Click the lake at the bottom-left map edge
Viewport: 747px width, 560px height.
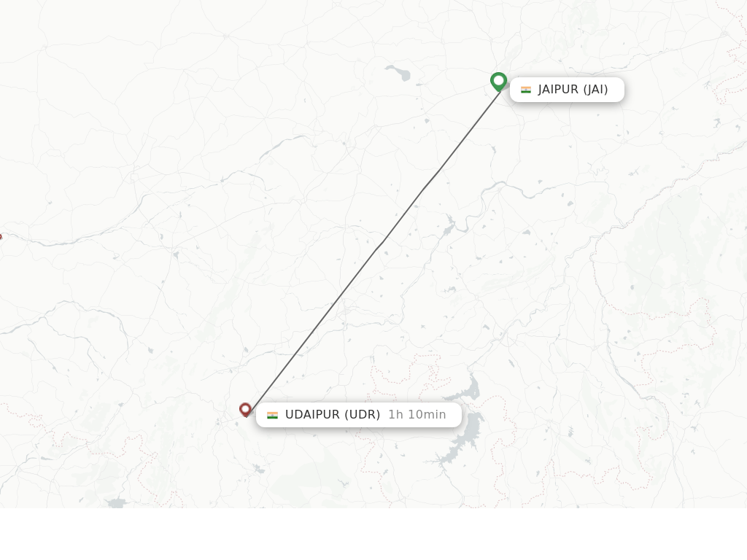[116, 503]
